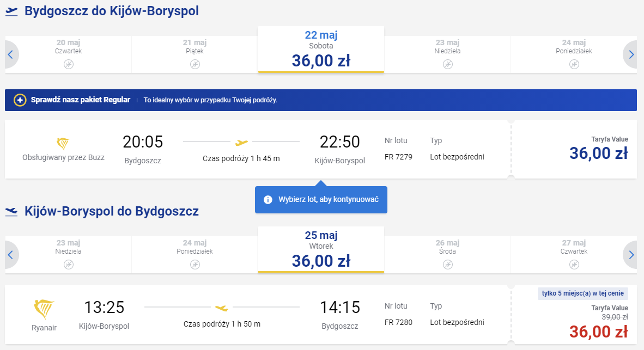644x350 pixels.
Task: Click the plus icon on Regular package banner
Action: pyautogui.click(x=20, y=100)
